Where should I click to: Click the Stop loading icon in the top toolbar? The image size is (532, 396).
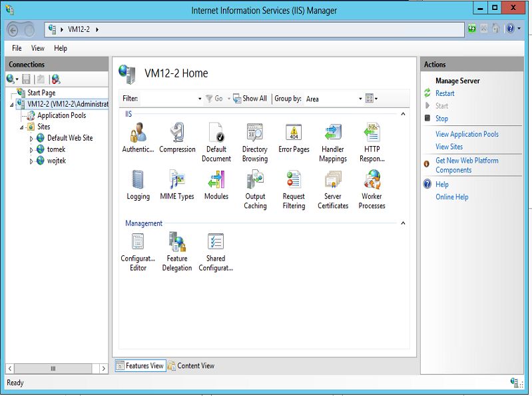pos(484,29)
